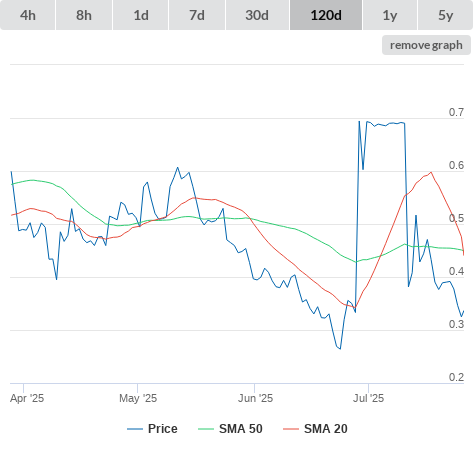Click the green SMA 50 legend marker
Screen dimensions: 474x455
pyautogui.click(x=206, y=429)
